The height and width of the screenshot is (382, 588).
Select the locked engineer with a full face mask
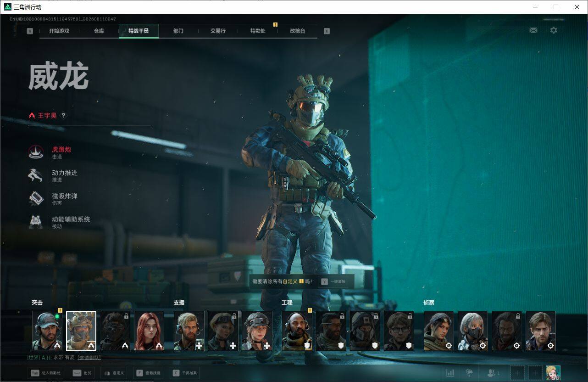pyautogui.click(x=365, y=331)
